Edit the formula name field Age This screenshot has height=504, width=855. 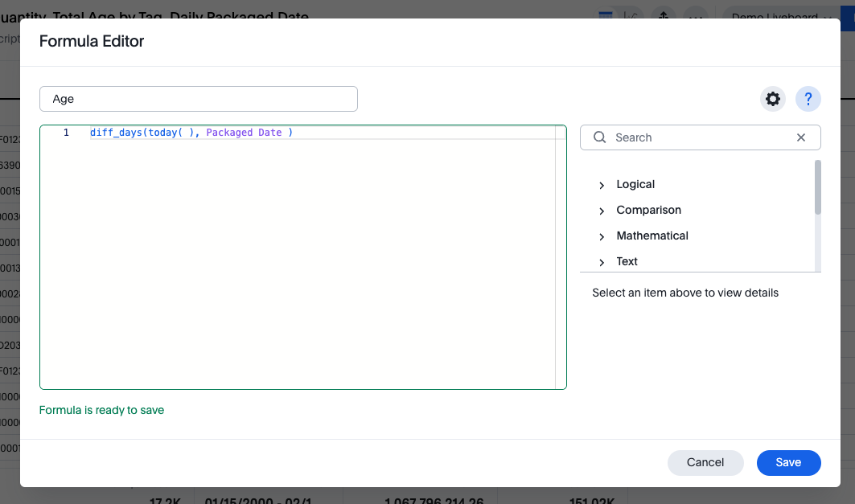tap(199, 99)
